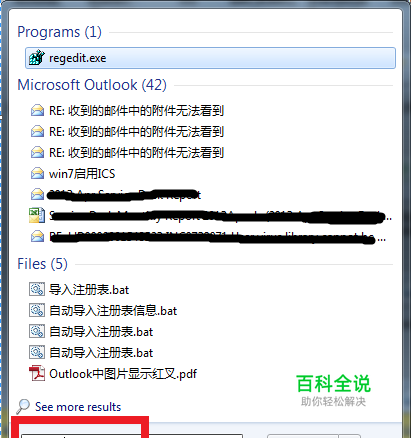Image resolution: width=411 pixels, height=438 pixels.
Task: Click the regedit.exe registry cube icon
Action: (x=37, y=58)
